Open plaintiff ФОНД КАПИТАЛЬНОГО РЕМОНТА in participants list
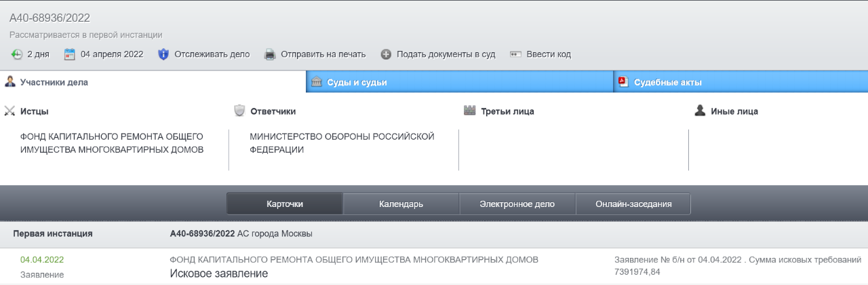Image resolution: width=868 pixels, height=285 pixels. pyautogui.click(x=112, y=143)
